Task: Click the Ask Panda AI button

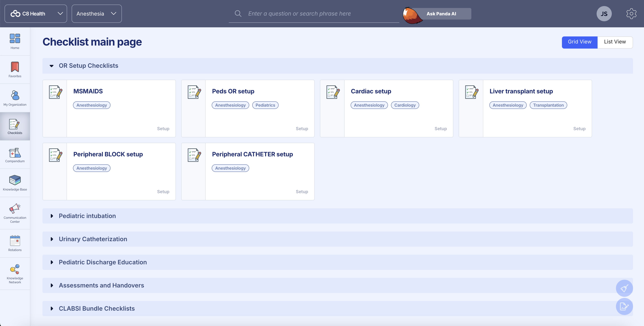Action: [441, 14]
